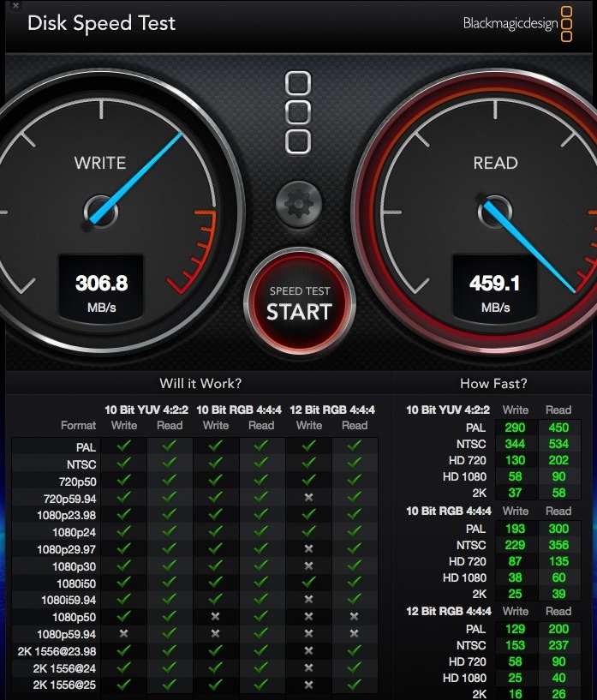Viewport: 597px width, 700px height.
Task: Click failed X for 1080p30 12 Bit write
Action: coord(308,565)
